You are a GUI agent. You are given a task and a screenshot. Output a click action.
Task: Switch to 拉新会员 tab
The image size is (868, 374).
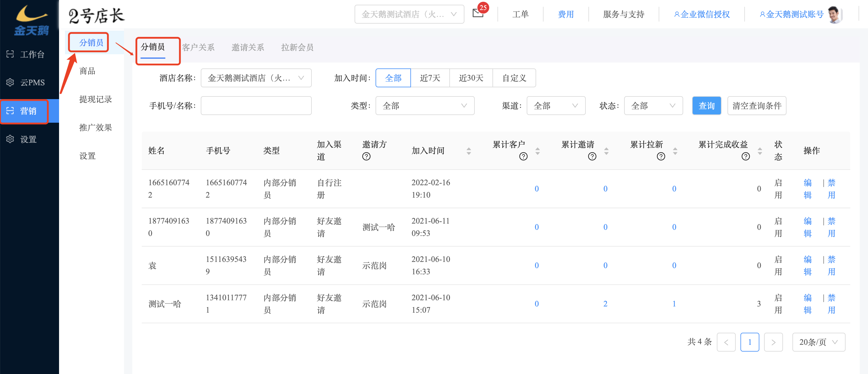pos(297,47)
